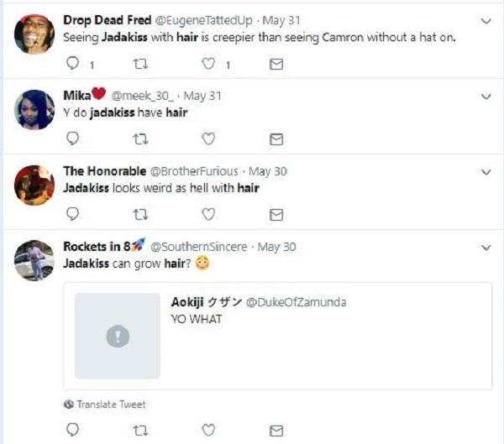Share Mika's tweet via message envelope

tap(276, 138)
